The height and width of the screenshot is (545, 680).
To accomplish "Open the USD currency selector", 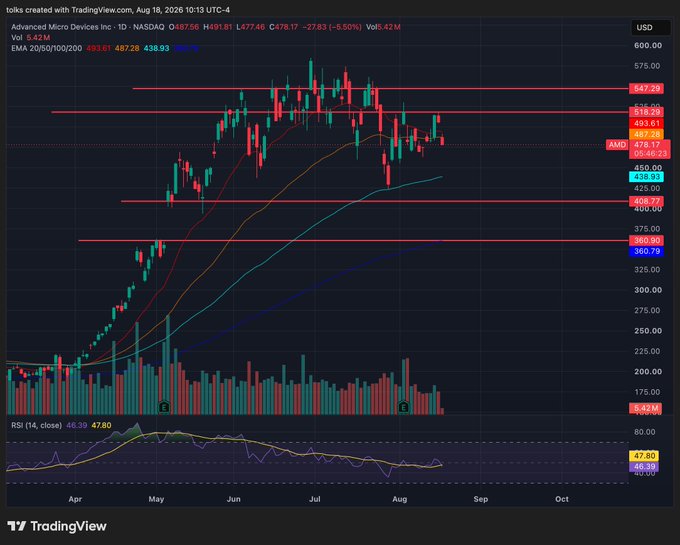I will (651, 27).
